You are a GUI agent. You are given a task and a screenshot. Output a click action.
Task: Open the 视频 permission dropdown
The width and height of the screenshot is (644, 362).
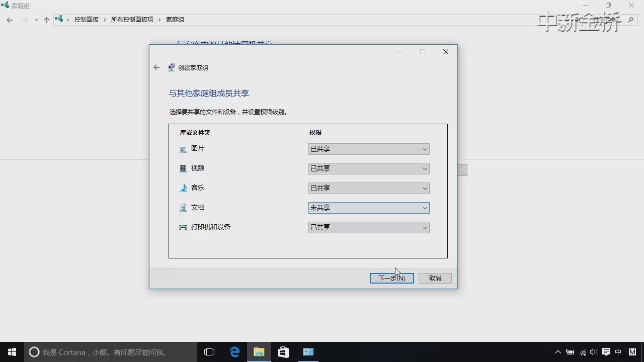[369, 168]
